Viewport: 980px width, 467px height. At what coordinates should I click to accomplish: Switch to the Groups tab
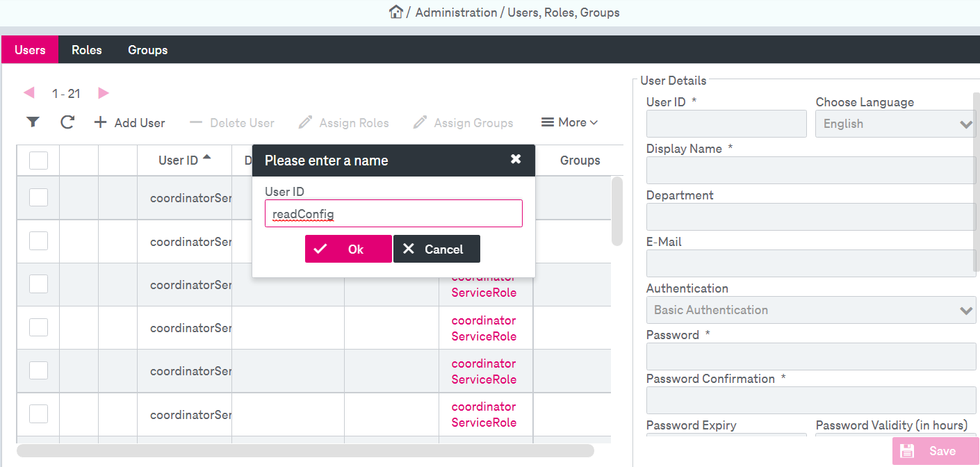coord(147,50)
